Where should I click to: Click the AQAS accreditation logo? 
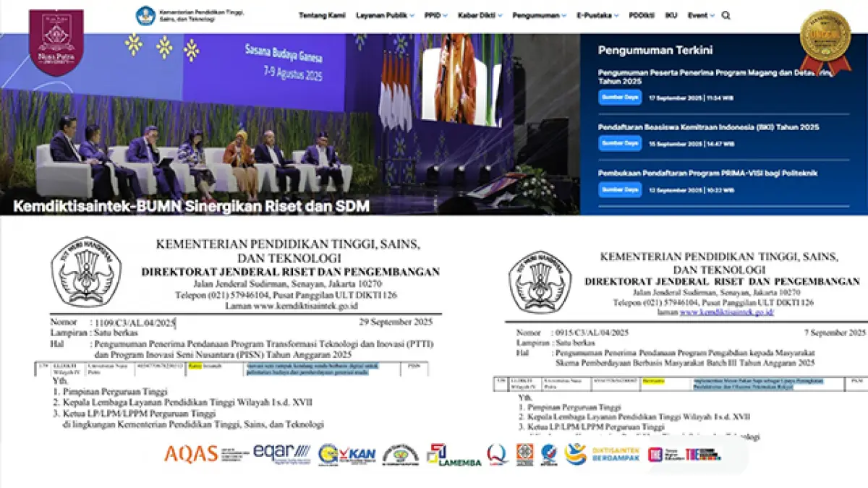(191, 453)
